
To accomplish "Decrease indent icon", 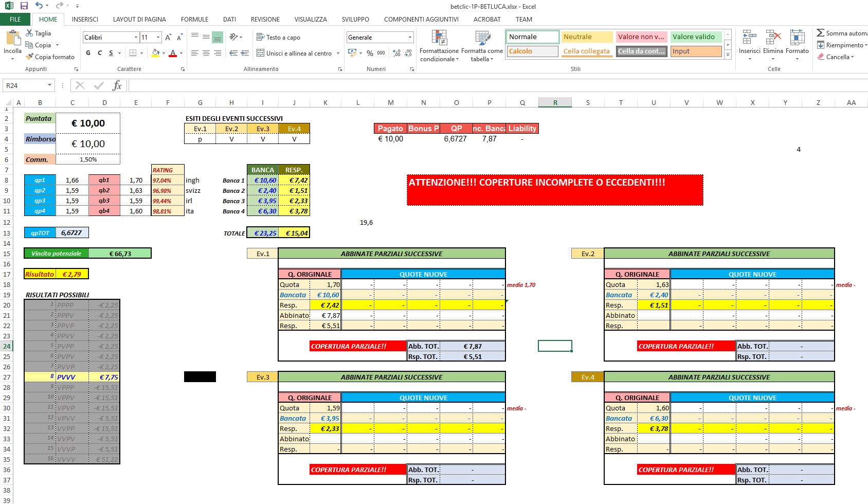I will (233, 52).
